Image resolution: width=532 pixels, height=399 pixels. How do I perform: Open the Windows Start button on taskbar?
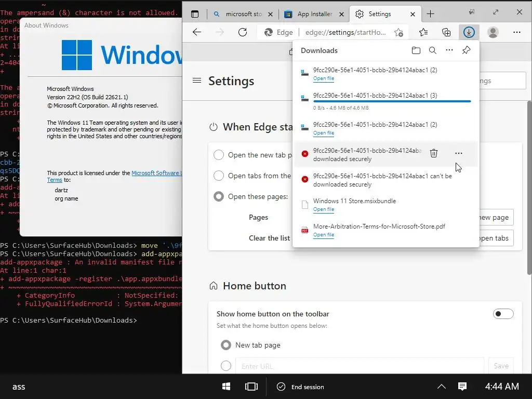(226, 387)
